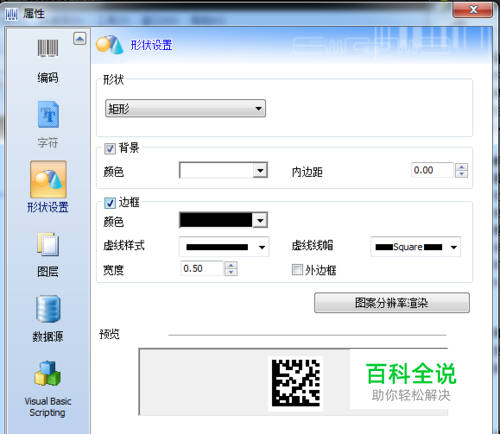This screenshot has width=500, height=434.
Task: Close the 属性 properties dialog
Action: pos(473,10)
